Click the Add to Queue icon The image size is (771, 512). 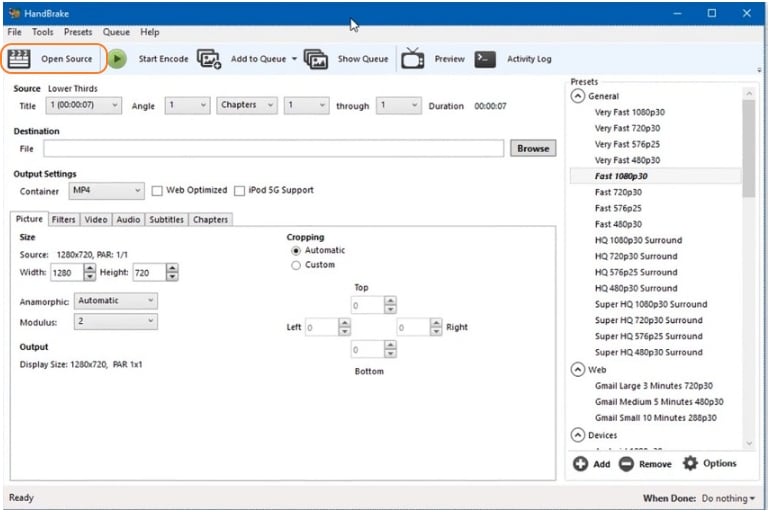pos(209,59)
